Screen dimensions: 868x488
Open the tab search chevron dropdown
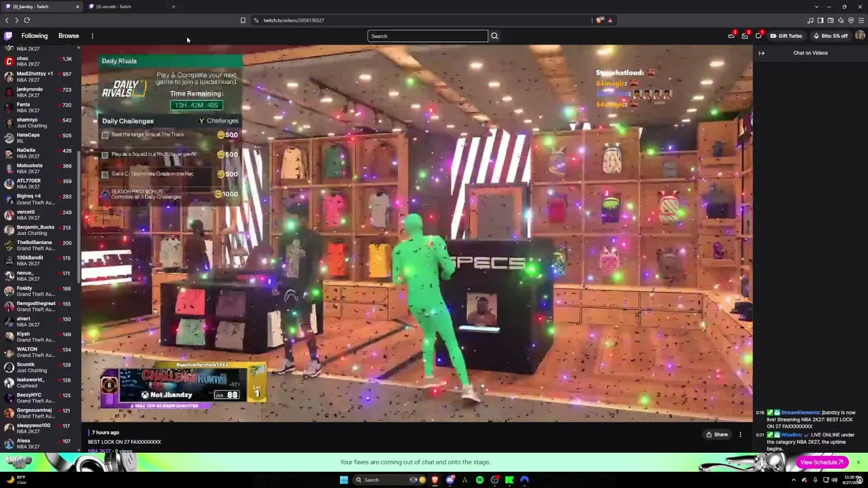(x=816, y=7)
